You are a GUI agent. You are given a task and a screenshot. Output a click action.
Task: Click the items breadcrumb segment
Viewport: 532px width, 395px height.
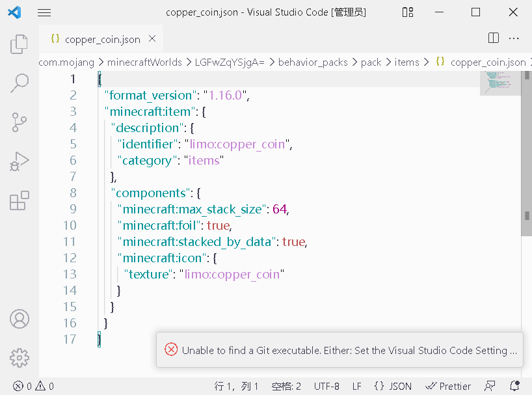click(406, 62)
